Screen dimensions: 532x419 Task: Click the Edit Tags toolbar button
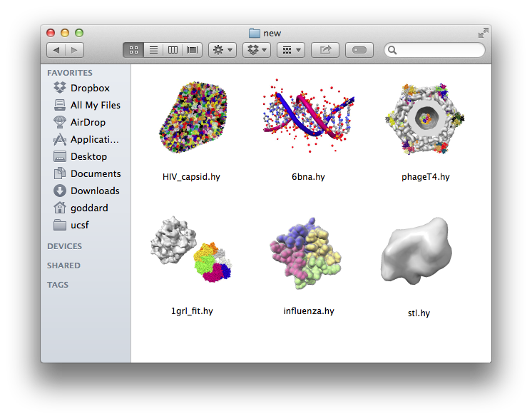pyautogui.click(x=359, y=50)
